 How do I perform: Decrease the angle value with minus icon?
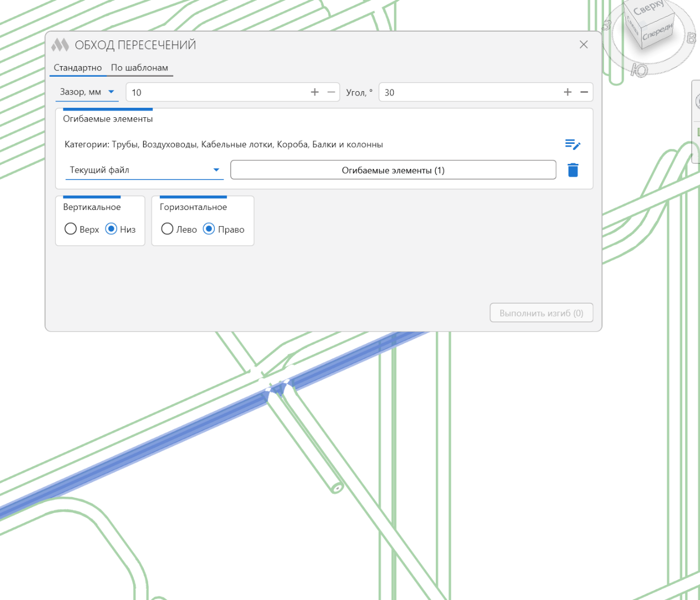(x=584, y=92)
